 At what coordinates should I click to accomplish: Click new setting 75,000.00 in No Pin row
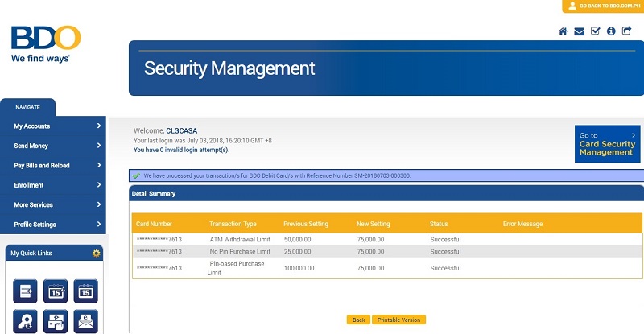coord(370,251)
